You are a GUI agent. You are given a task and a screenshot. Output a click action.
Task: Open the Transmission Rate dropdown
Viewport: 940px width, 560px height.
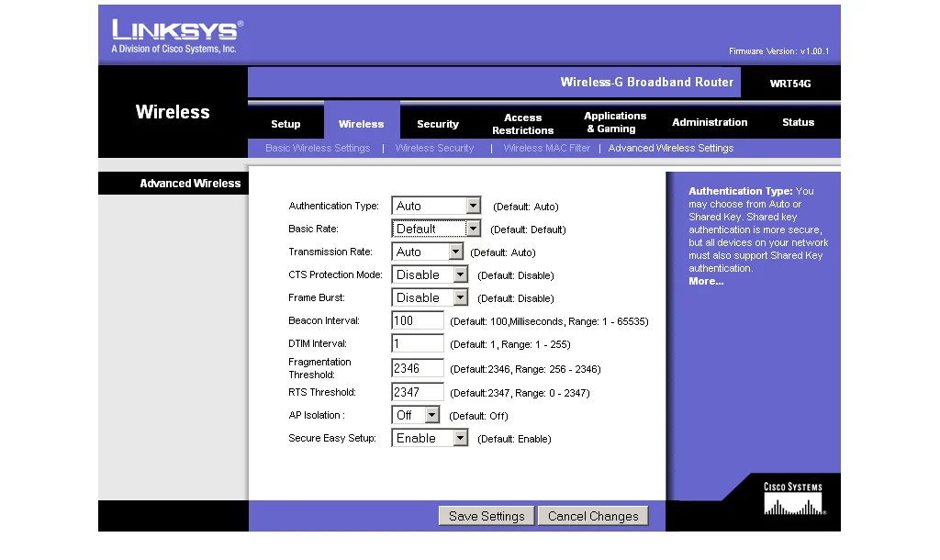pyautogui.click(x=428, y=252)
